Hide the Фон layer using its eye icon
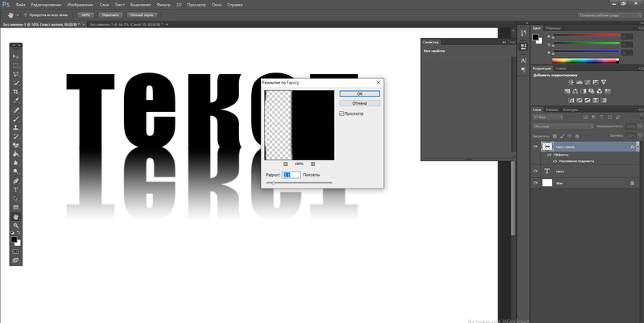The height and width of the screenshot is (323, 644). [537, 184]
